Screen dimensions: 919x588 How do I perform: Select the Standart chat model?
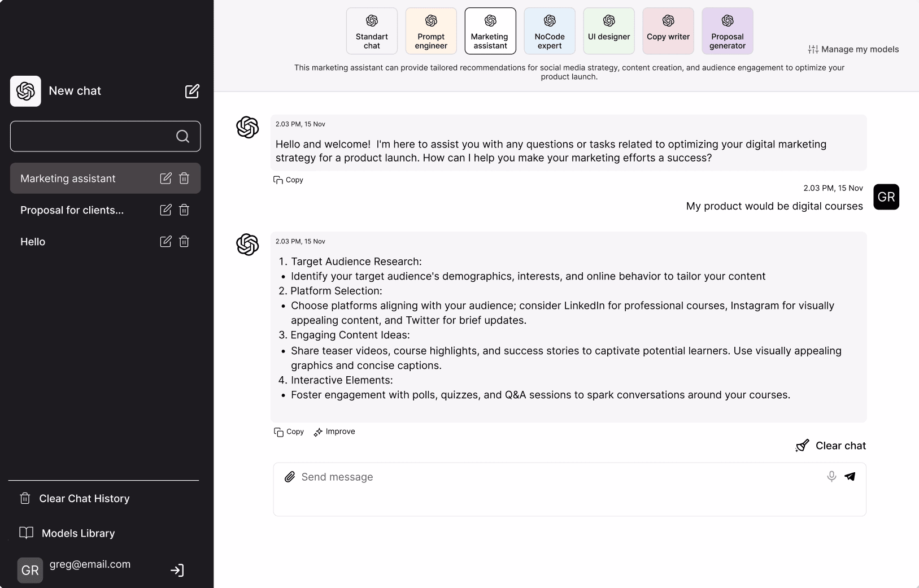click(372, 31)
